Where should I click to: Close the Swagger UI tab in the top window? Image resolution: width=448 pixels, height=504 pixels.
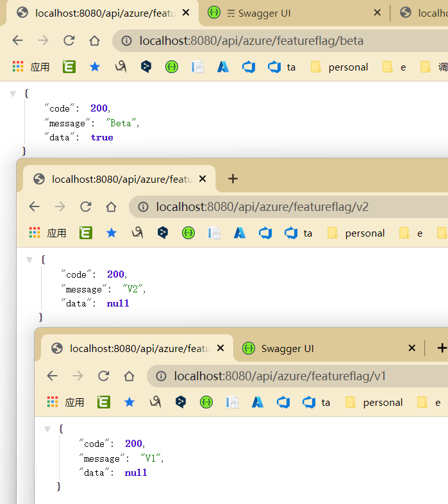click(x=377, y=13)
